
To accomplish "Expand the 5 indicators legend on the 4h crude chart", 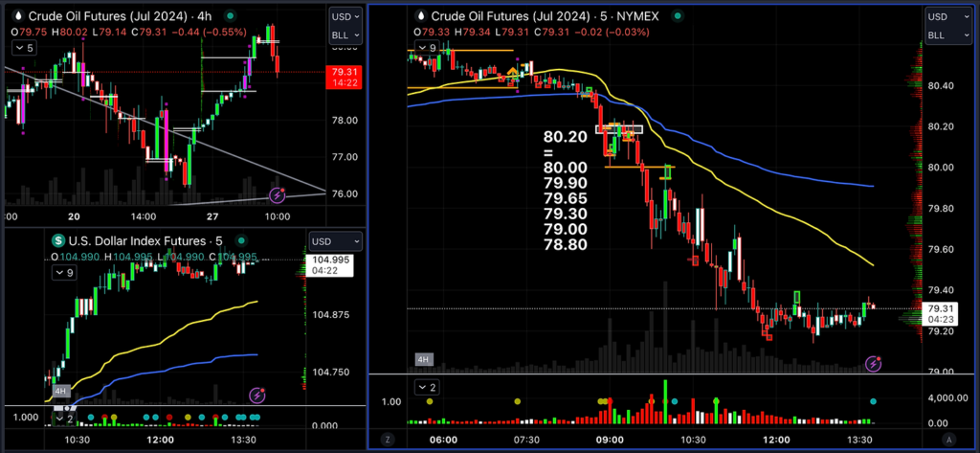I will [24, 48].
